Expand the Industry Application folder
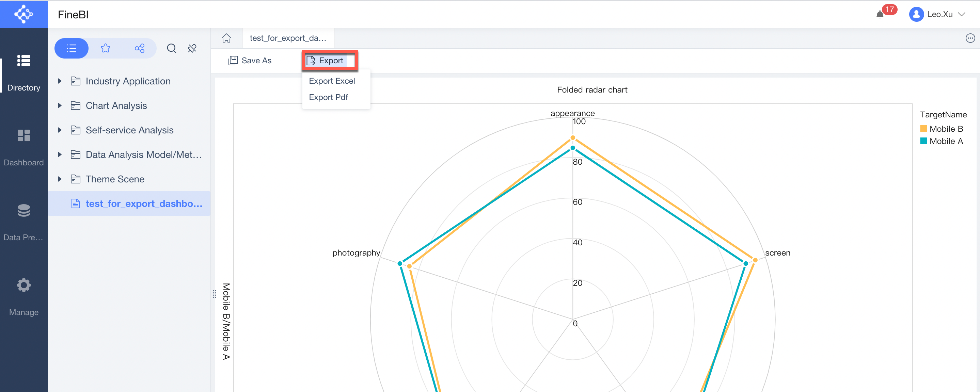Viewport: 980px width, 392px height. pos(59,81)
